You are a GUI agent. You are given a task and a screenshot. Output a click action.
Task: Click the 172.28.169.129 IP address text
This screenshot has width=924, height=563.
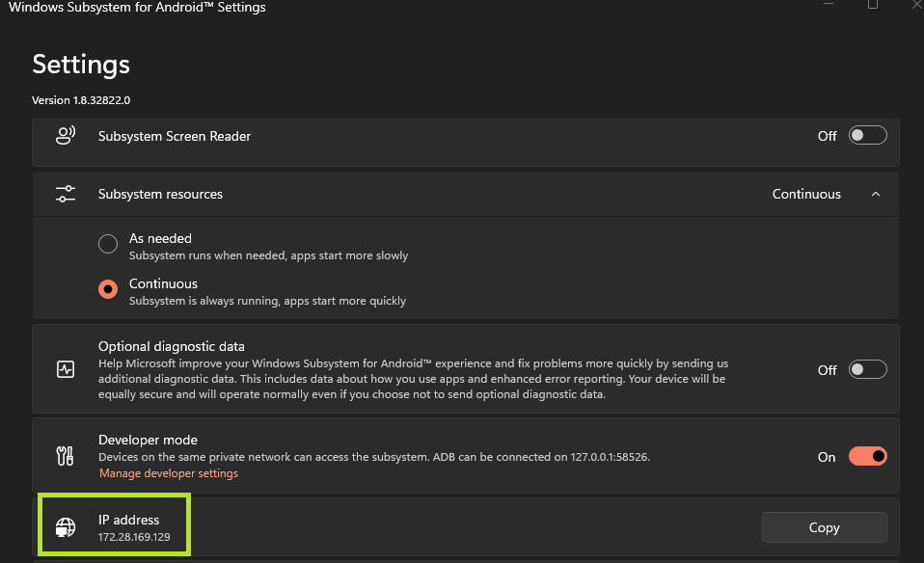[x=134, y=537]
